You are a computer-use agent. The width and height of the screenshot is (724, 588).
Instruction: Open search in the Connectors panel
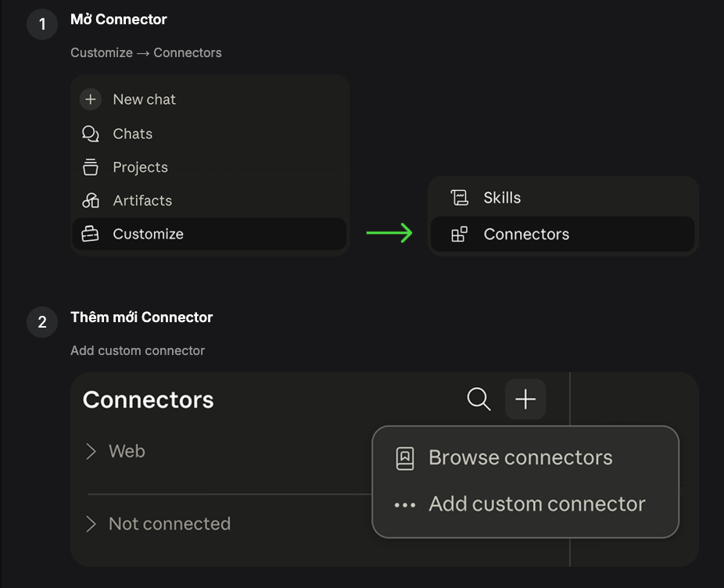click(478, 399)
